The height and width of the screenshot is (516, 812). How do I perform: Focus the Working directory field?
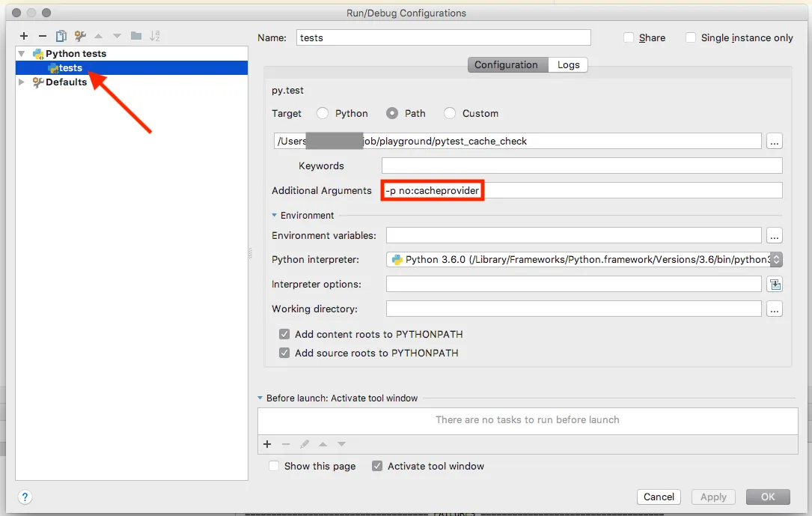[574, 309]
